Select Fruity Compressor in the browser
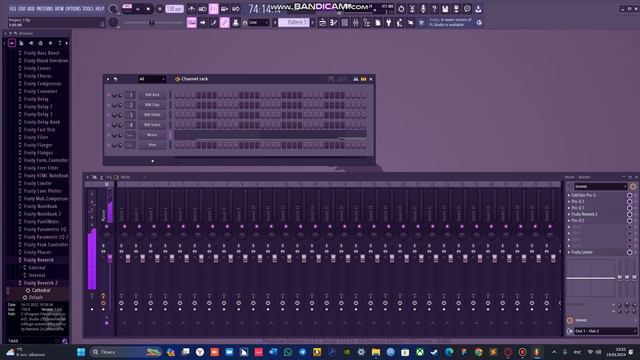The image size is (640, 360). [x=42, y=84]
